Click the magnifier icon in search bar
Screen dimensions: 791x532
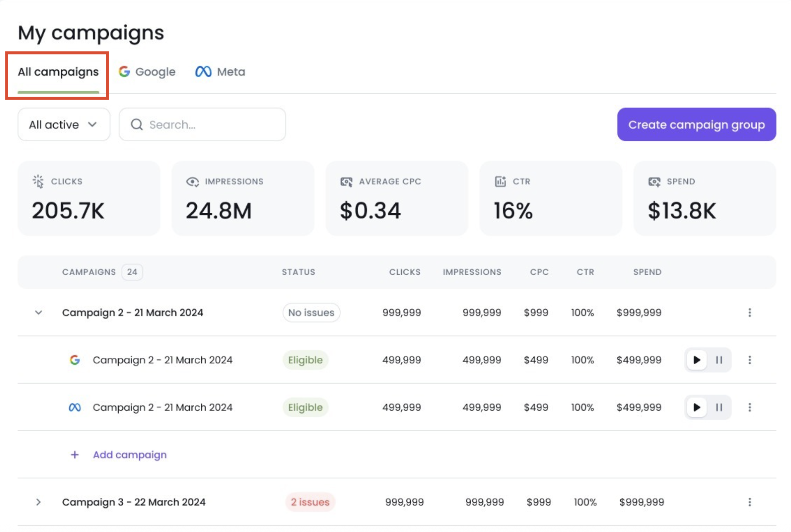tap(137, 124)
